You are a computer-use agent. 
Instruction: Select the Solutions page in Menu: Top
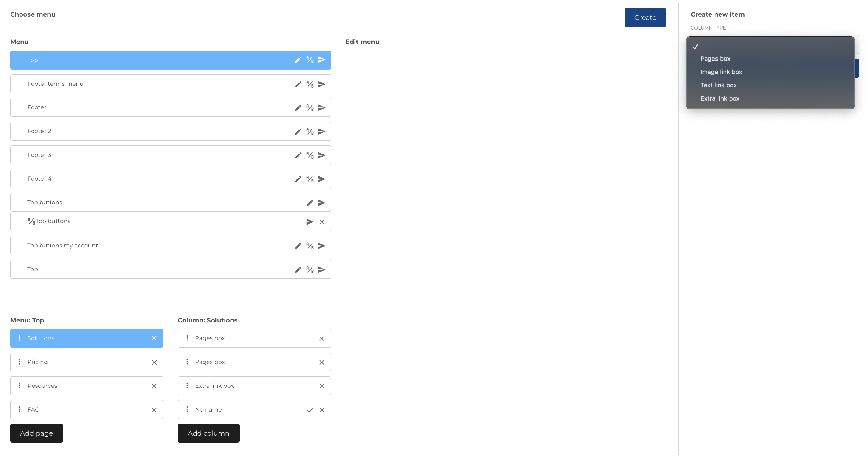67,338
